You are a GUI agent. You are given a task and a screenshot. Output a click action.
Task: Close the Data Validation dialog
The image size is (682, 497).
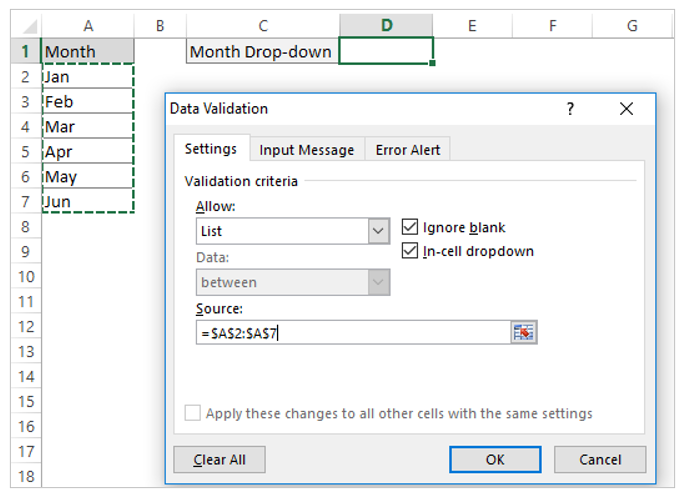[626, 109]
